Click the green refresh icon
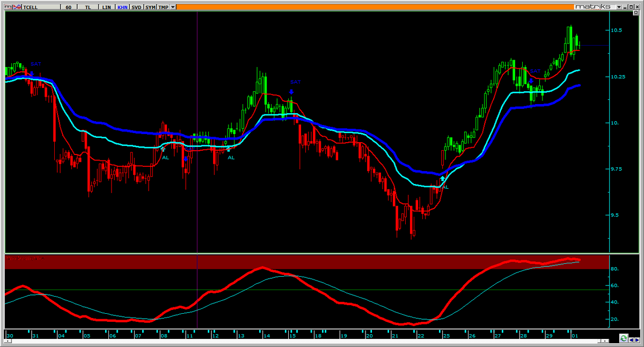Image resolution: width=644 pixels, height=347 pixels. [x=624, y=338]
